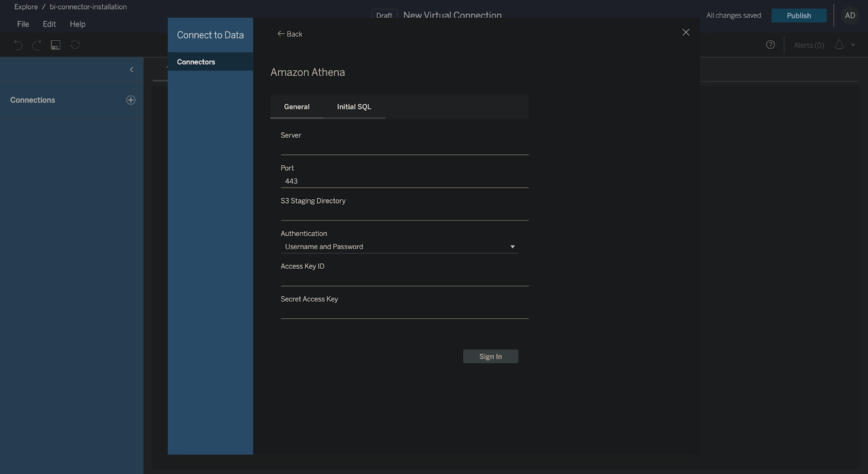Image resolution: width=868 pixels, height=474 pixels.
Task: Click the Explore breadcrumb link
Action: (26, 7)
